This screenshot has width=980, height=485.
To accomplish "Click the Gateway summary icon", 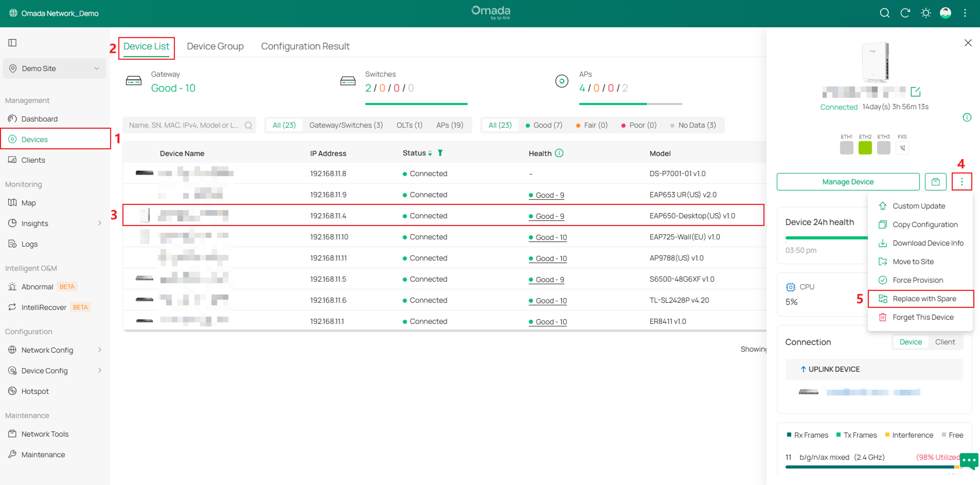I will point(134,81).
